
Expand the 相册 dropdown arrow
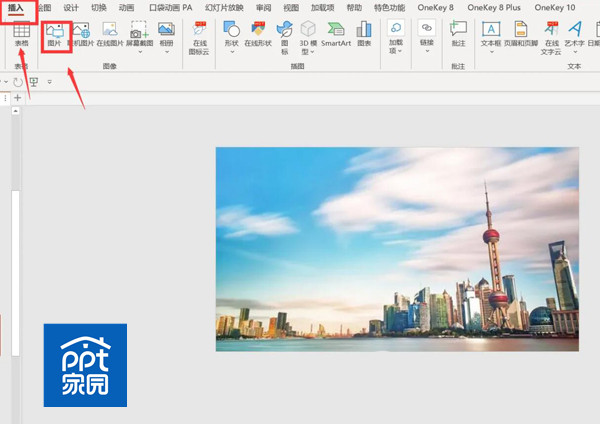click(167, 52)
